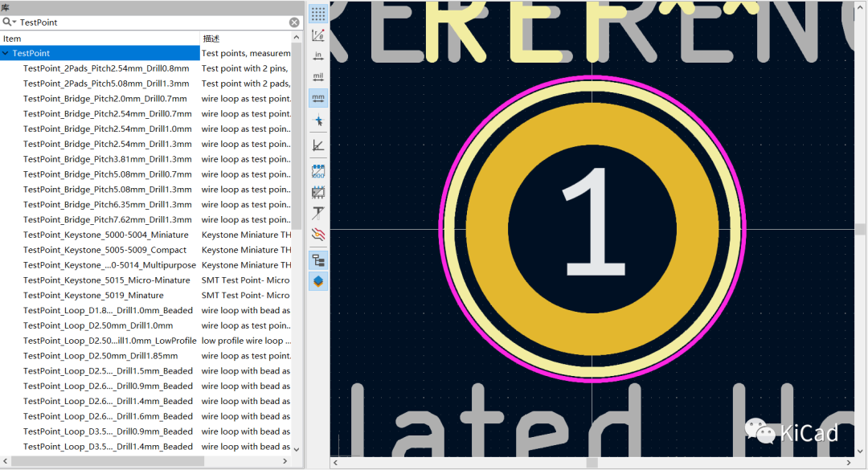Toggle text outline sketch mode
This screenshot has width=868, height=470.
point(318,213)
